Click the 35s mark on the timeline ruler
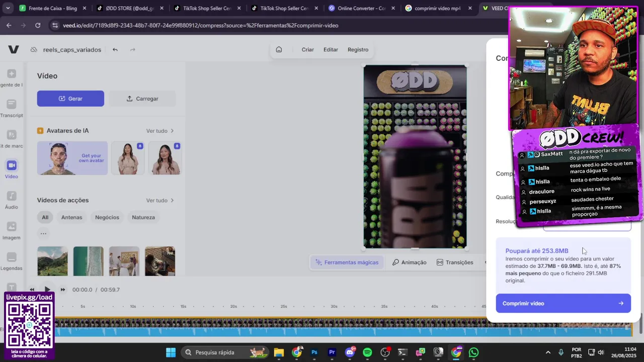Image resolution: width=644 pixels, height=362 pixels. [x=384, y=306]
